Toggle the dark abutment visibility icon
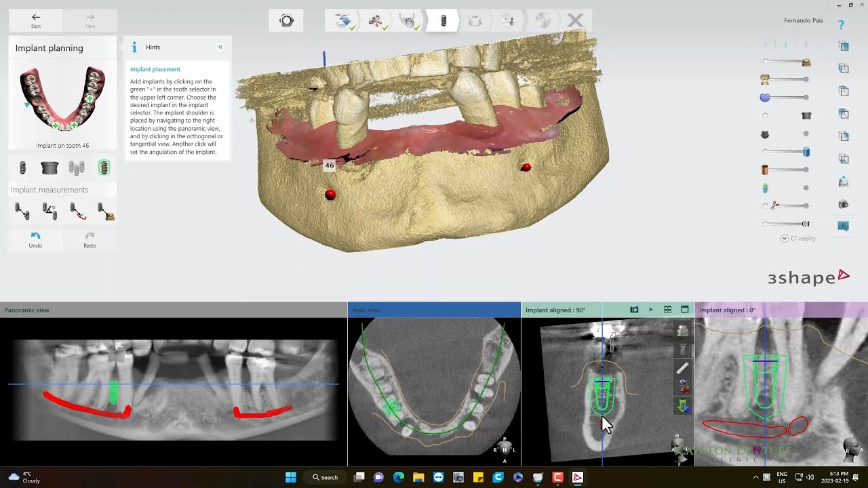 point(765,134)
